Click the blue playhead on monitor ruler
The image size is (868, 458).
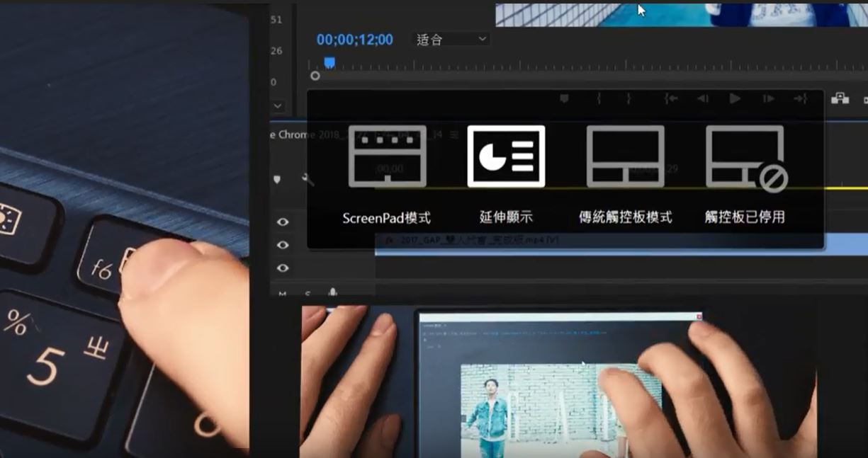point(329,63)
